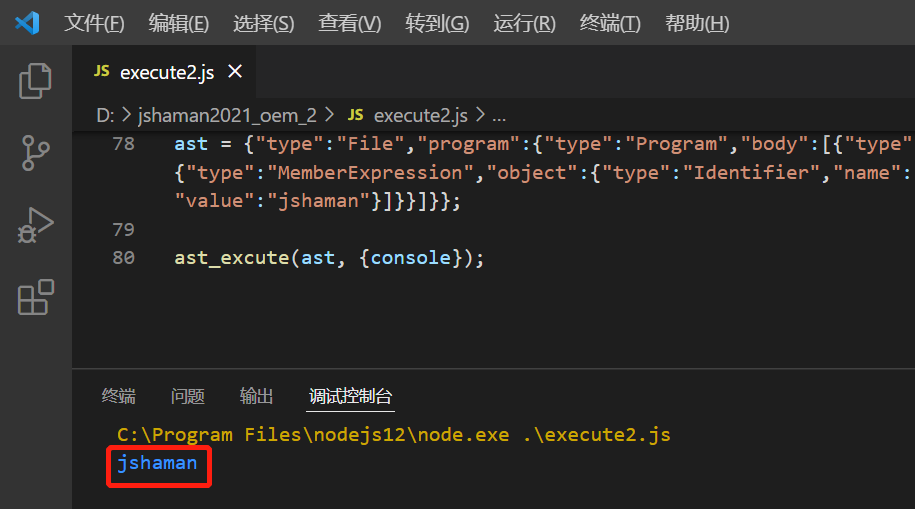Viewport: 915px width, 509px height.
Task: Open the Source Control view
Action: [36, 154]
